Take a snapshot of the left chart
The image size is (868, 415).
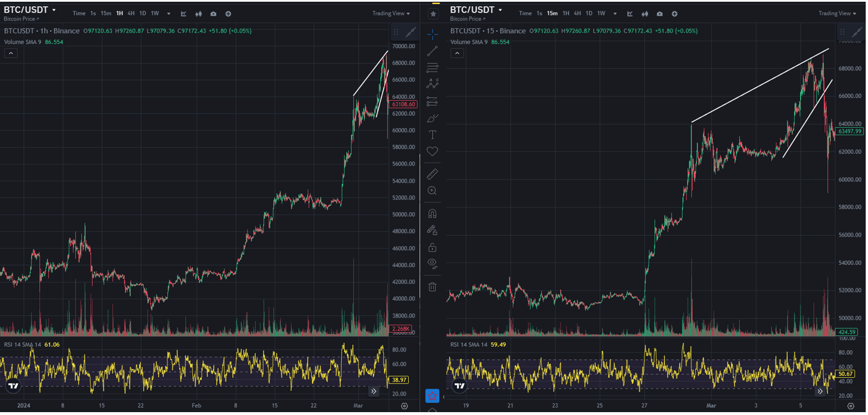(214, 13)
